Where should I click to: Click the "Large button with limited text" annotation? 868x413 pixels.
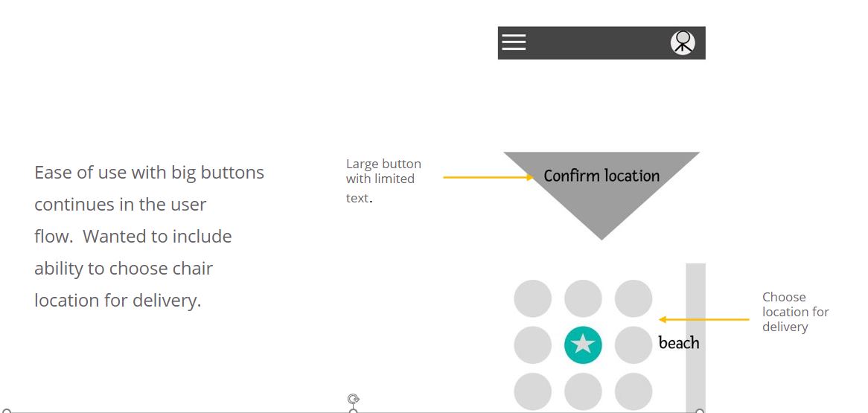coord(383,179)
